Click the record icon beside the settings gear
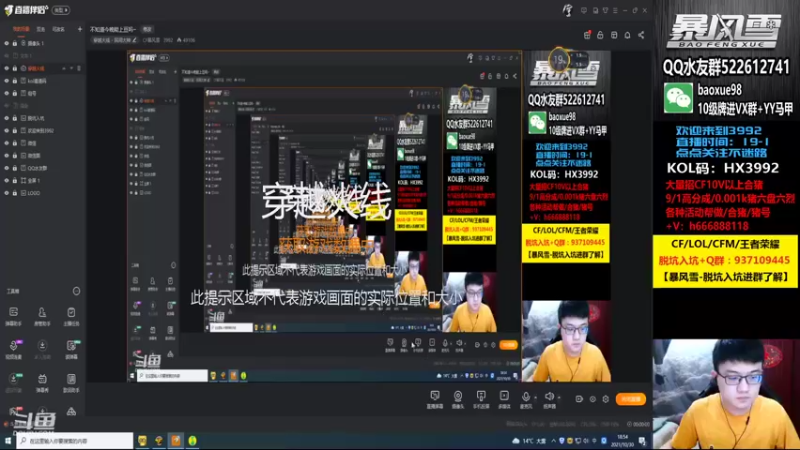Viewport: 800px width, 450px height. (579, 399)
